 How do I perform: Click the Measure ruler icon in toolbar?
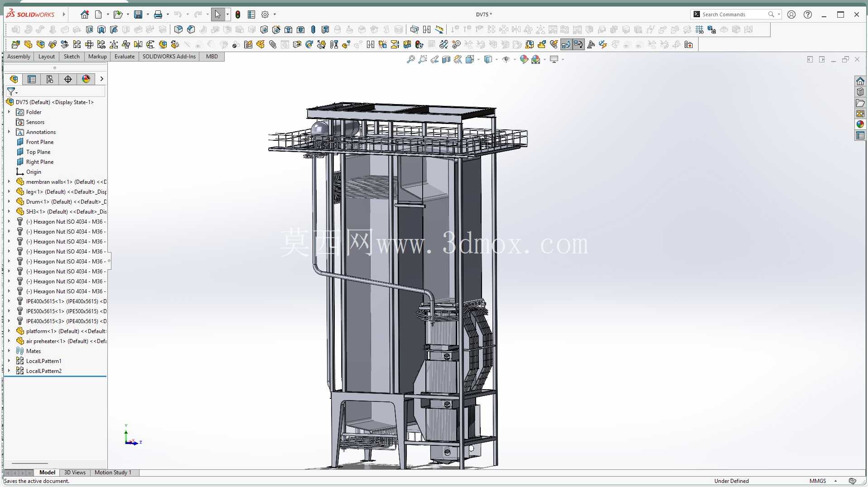click(x=439, y=29)
